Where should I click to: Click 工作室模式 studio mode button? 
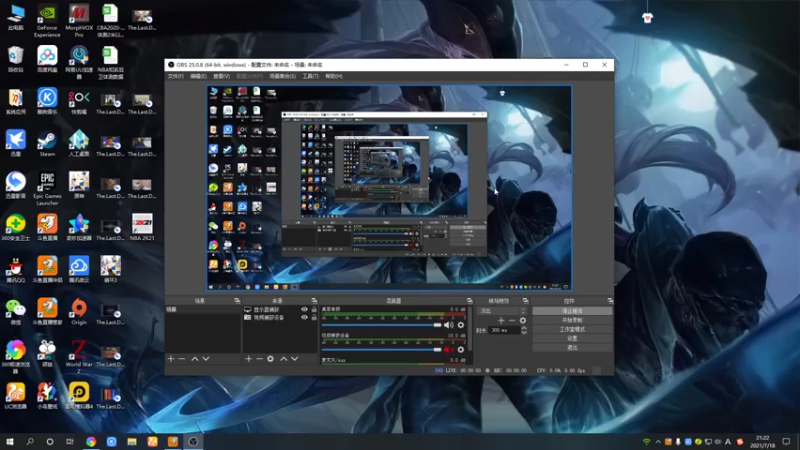pos(572,329)
